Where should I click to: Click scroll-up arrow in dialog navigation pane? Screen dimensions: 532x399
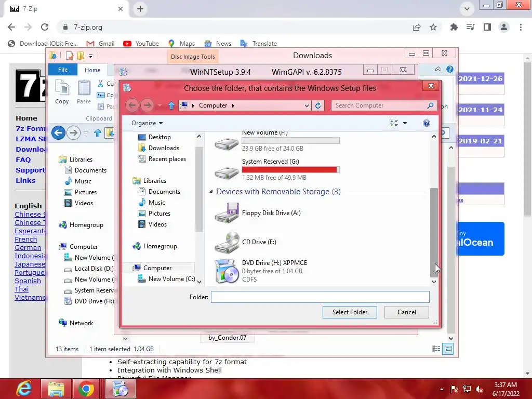point(199,137)
